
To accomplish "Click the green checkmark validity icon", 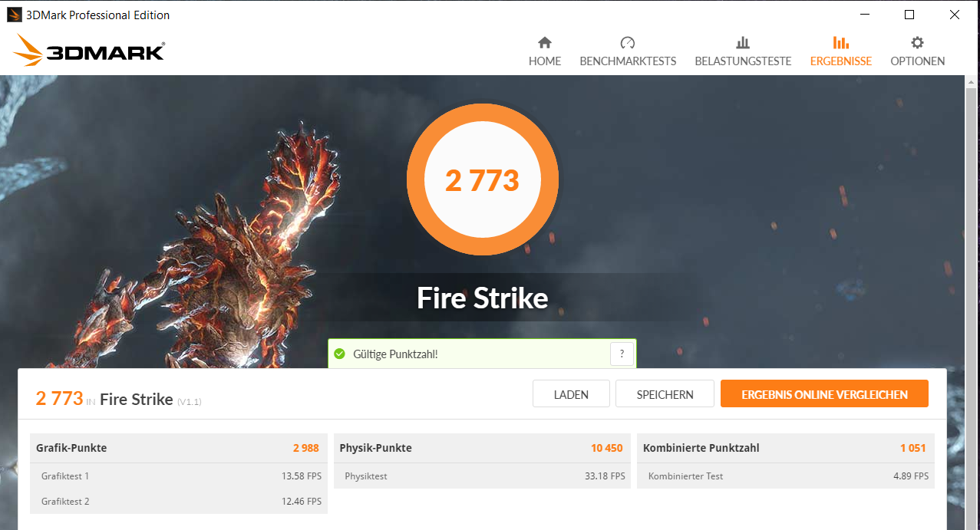I will click(x=339, y=354).
